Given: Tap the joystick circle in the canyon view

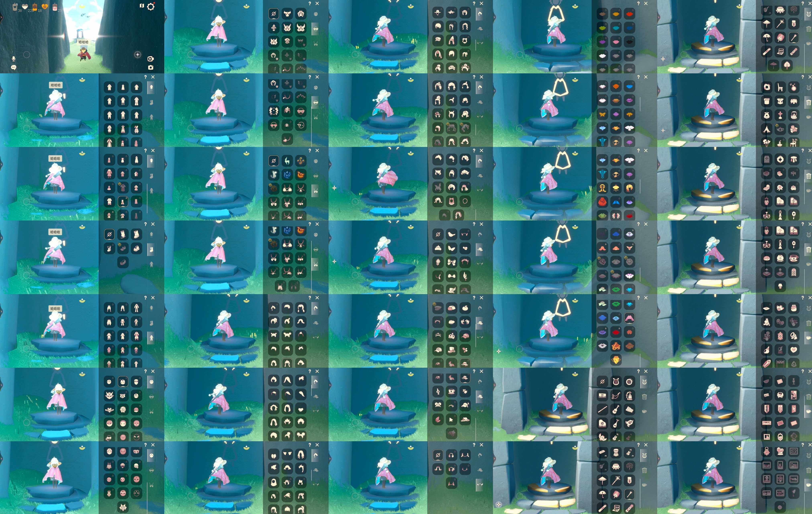Looking at the screenshot, I should pos(27,54).
